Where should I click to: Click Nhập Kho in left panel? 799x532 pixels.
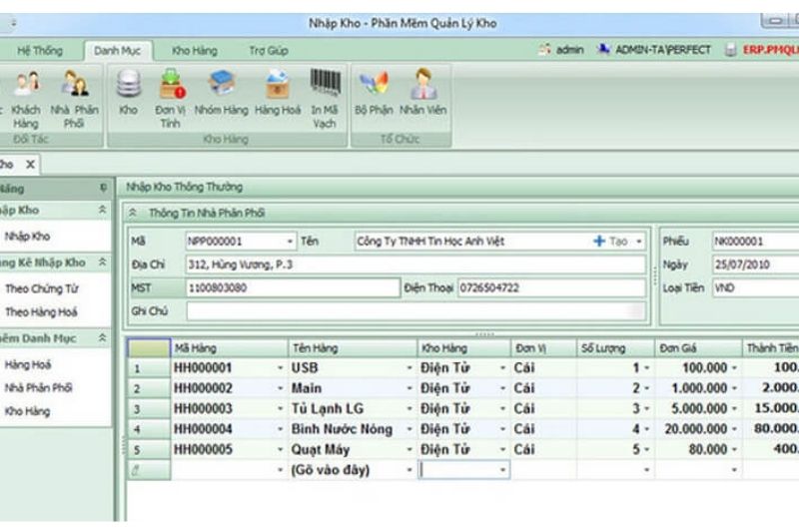(27, 237)
